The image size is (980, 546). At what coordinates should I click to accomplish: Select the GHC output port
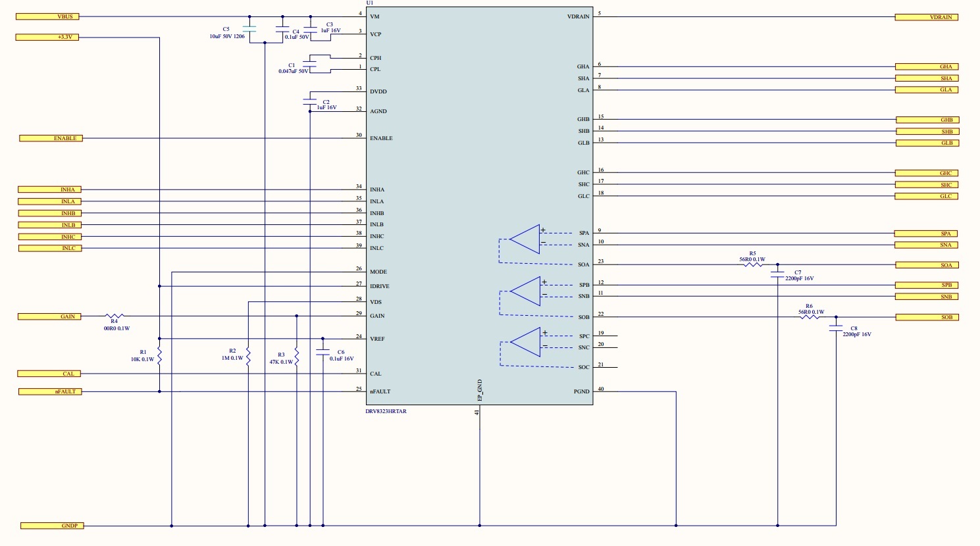tap(927, 173)
